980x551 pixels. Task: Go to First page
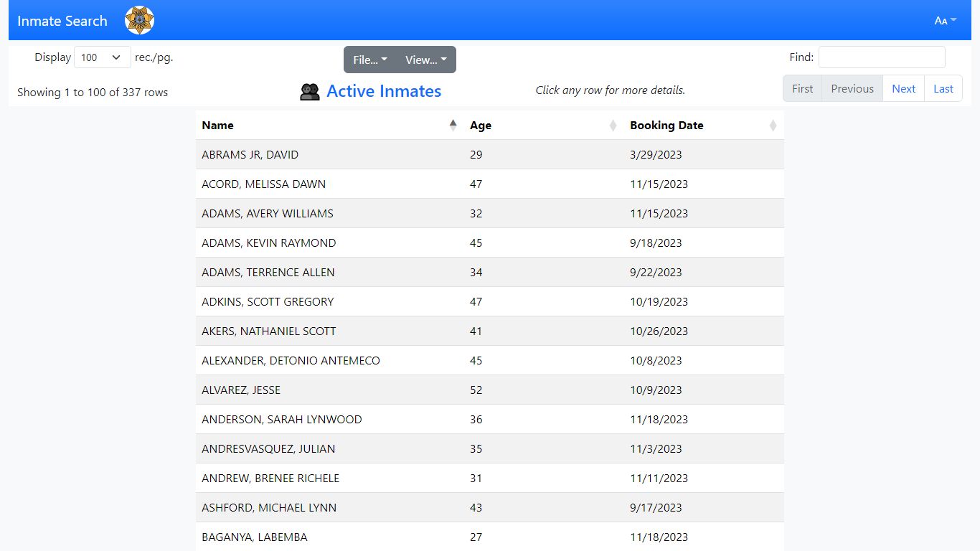[x=802, y=89]
